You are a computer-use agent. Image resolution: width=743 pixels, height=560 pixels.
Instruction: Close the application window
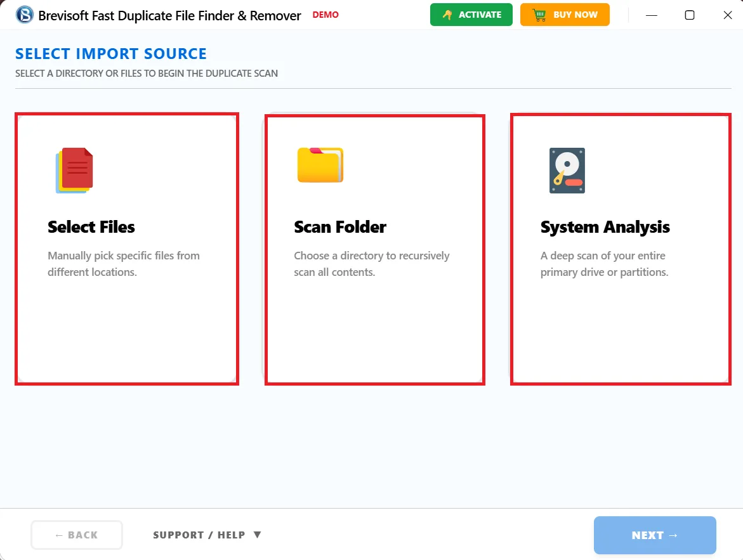click(728, 15)
